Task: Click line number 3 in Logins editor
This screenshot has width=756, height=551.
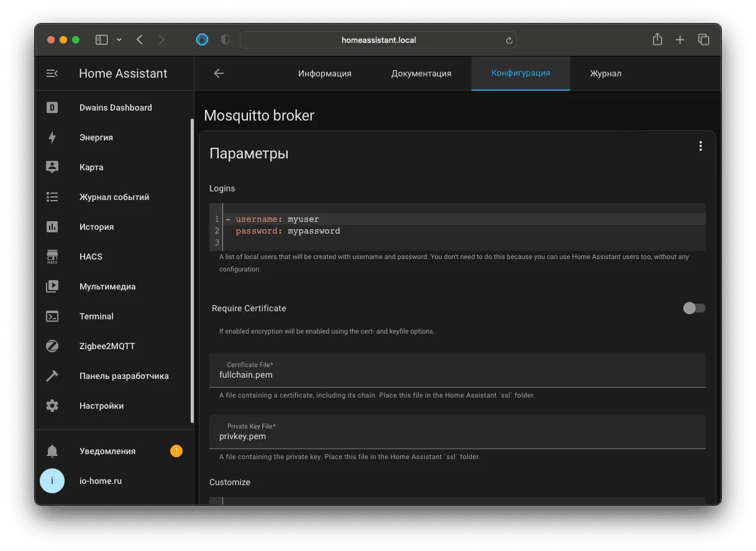Action: (217, 242)
